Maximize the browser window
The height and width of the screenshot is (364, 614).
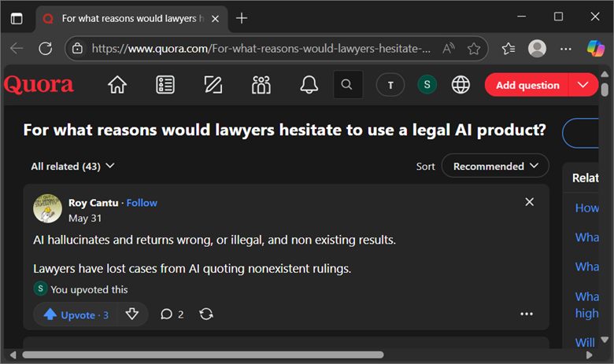pos(558,17)
